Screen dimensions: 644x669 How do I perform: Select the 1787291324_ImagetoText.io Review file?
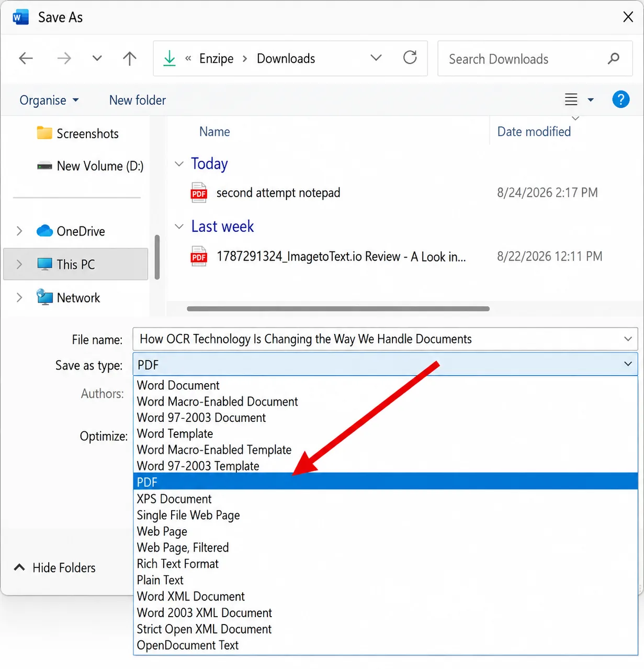[x=341, y=257]
